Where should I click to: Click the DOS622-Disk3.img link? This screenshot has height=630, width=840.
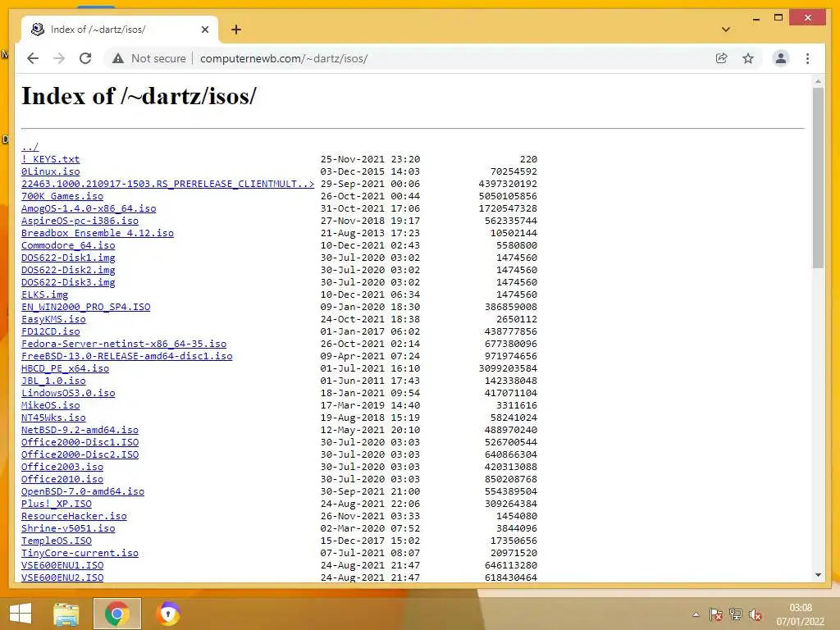click(68, 282)
